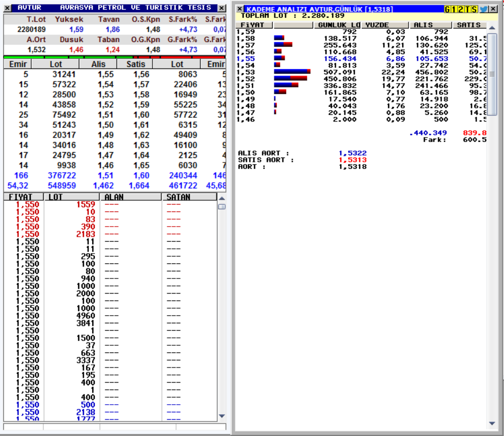504x436 pixels.
Task: Click the trade row with lot 4960
Action: [x=111, y=316]
